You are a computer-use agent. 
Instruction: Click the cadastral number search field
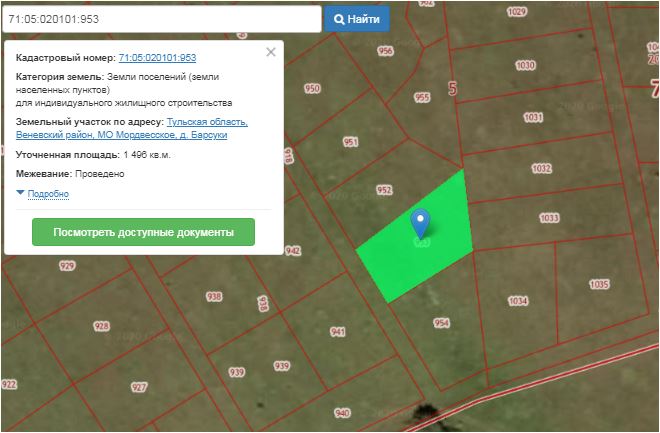coord(160,19)
